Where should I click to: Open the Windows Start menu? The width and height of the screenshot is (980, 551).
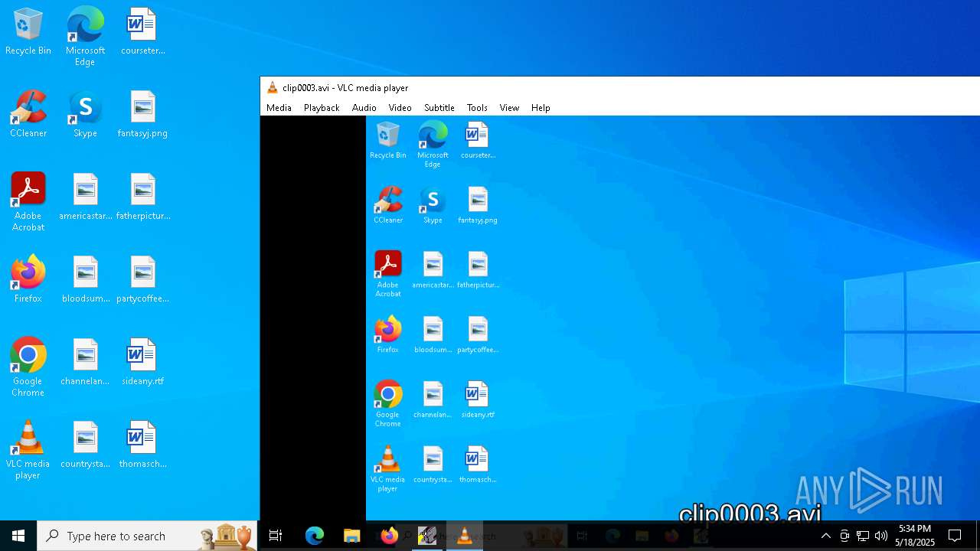click(18, 536)
